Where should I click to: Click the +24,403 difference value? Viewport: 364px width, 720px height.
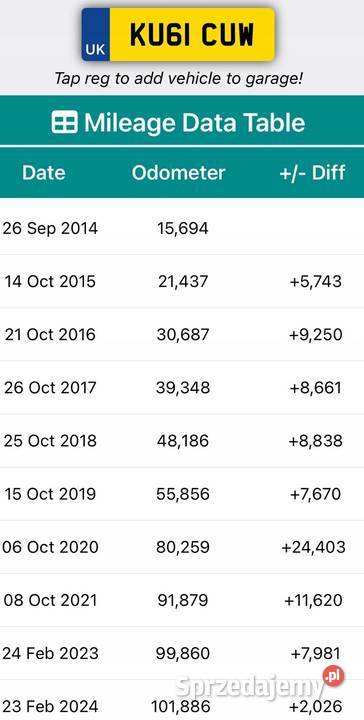point(314,547)
